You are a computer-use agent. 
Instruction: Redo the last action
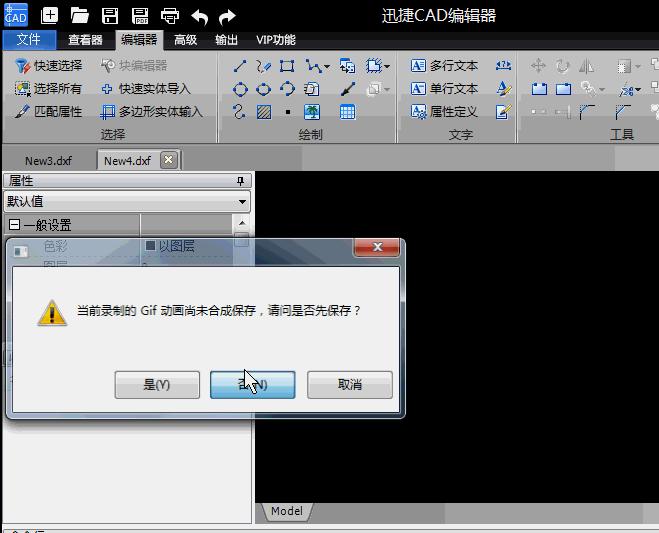pyautogui.click(x=227, y=17)
